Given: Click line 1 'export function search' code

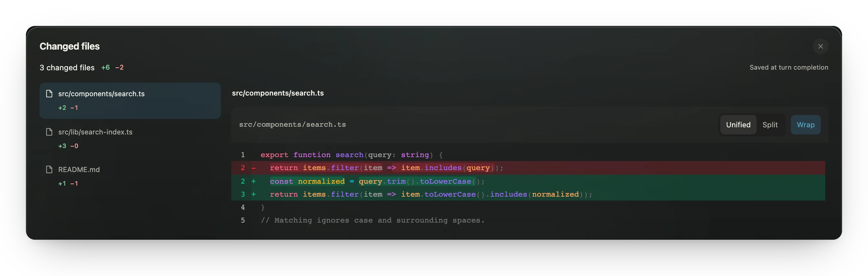Looking at the screenshot, I should (x=352, y=155).
